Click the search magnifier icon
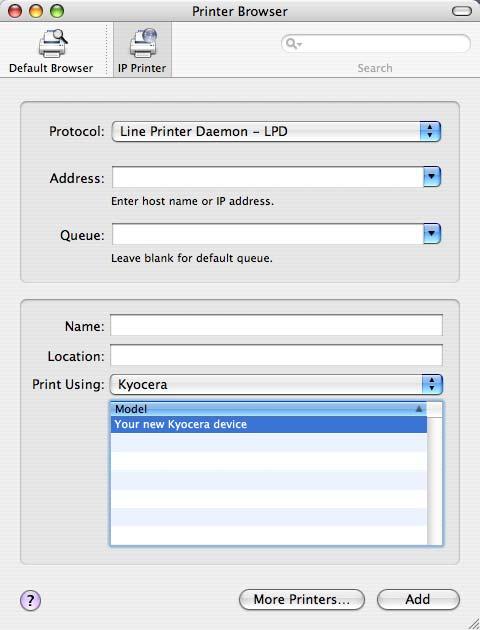Screen dimensions: 480x630 294,43
